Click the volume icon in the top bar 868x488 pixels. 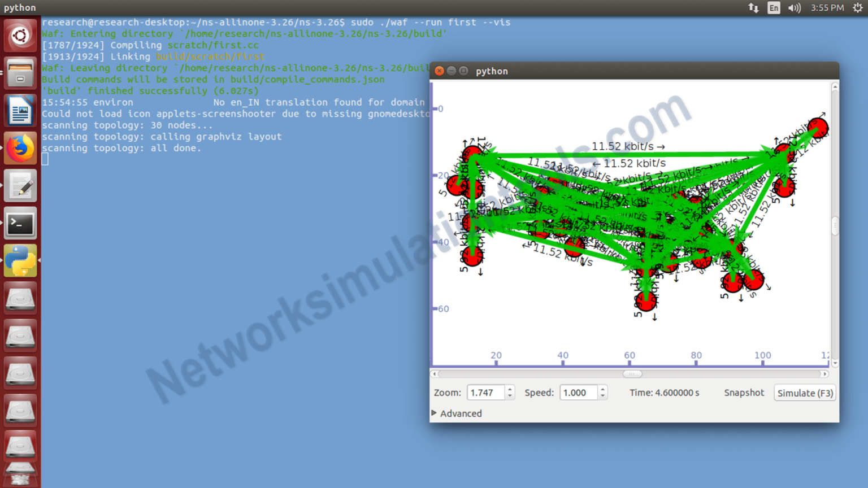pos(793,8)
